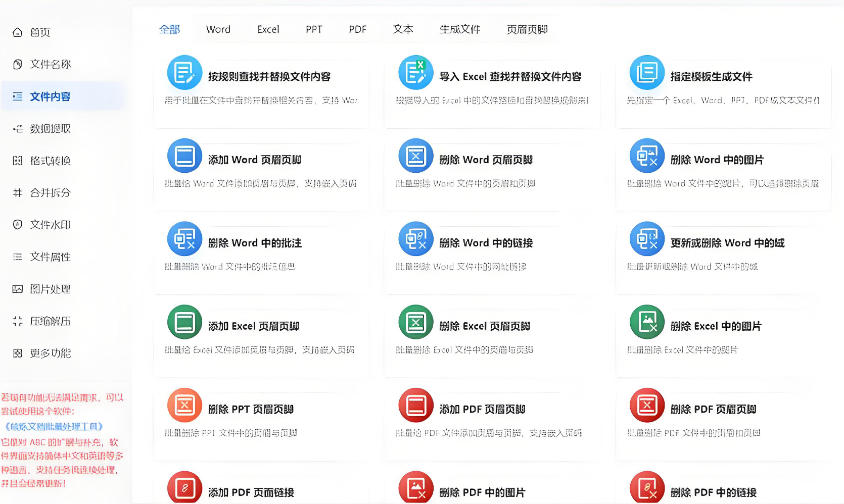This screenshot has height=504, width=844.
Task: Click the 文件水印 sidebar icon
Action: click(x=18, y=225)
